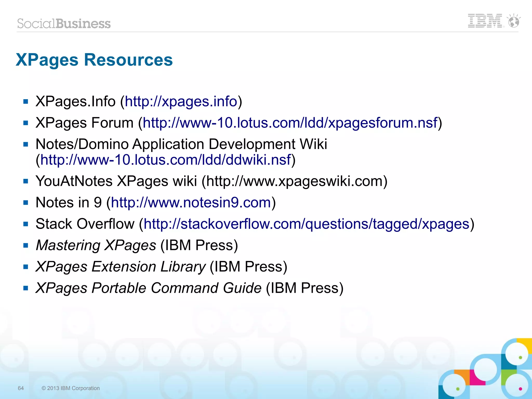Image resolution: width=532 pixels, height=399 pixels.
Task: Click the slide number 64
Action: tap(21, 388)
